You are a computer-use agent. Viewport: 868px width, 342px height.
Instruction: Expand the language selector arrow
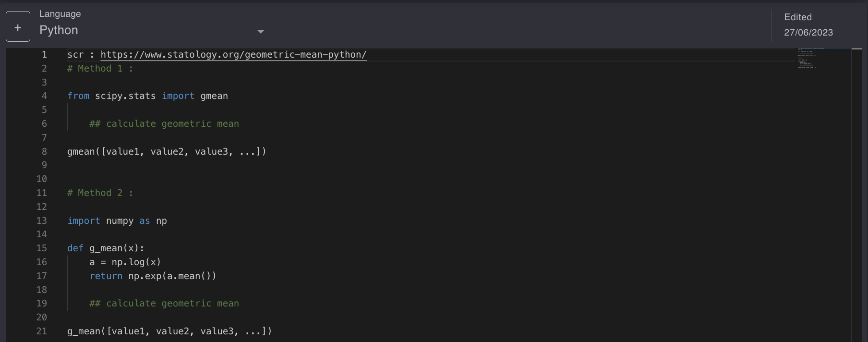click(261, 32)
